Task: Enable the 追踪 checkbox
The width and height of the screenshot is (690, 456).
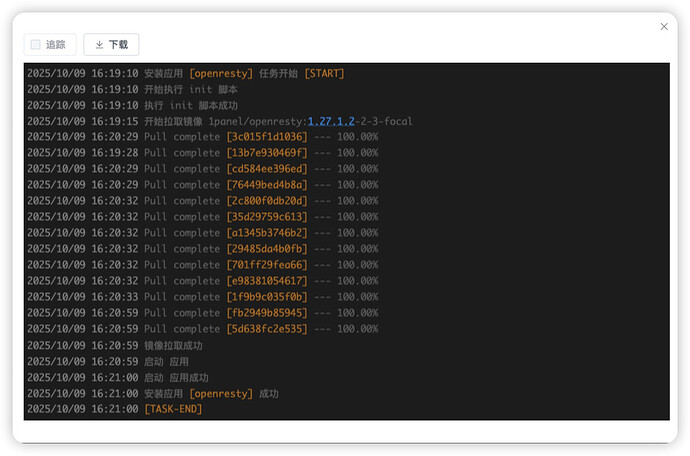Action: point(36,44)
